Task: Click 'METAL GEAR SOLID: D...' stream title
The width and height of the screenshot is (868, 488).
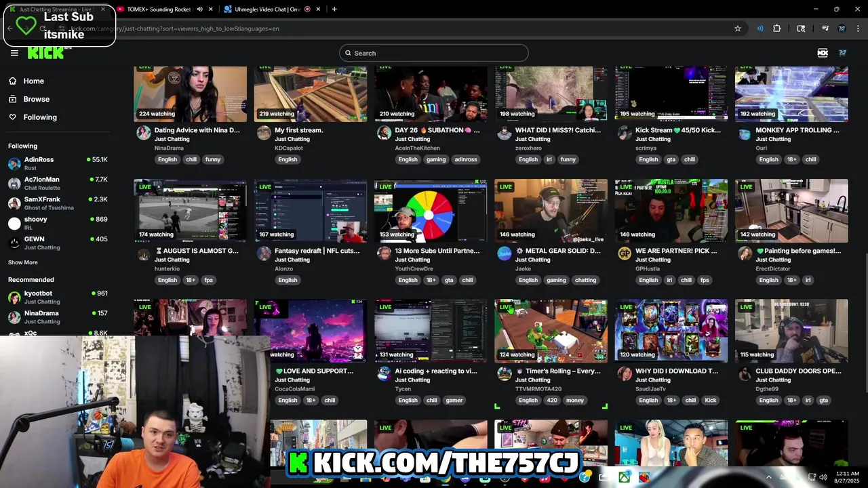Action: coord(558,251)
